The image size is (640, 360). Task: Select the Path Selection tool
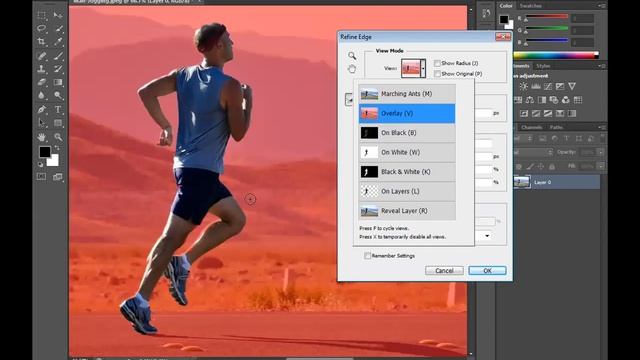click(x=42, y=122)
